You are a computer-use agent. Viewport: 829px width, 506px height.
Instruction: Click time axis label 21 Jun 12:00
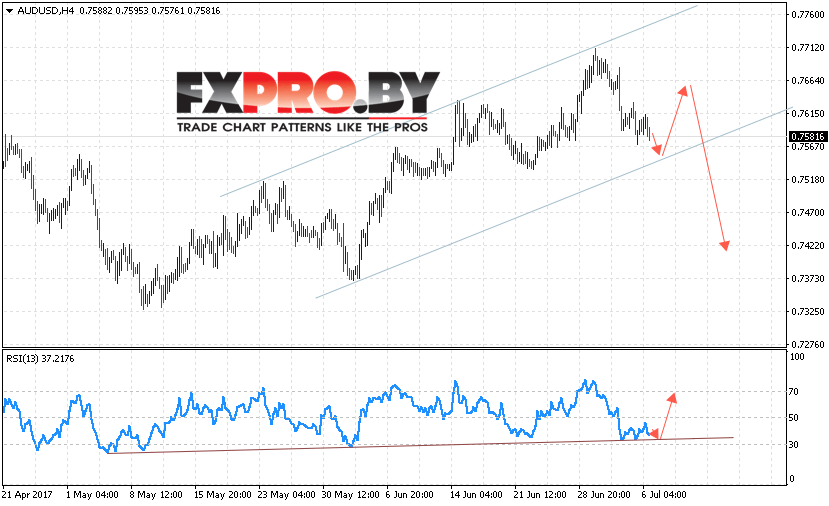pos(540,495)
